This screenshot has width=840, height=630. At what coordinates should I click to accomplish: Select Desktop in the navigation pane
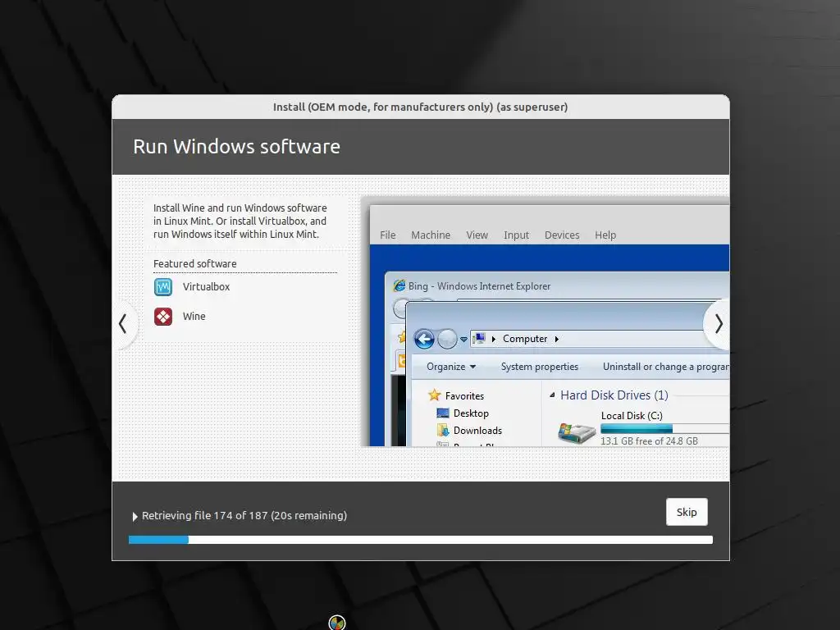(x=471, y=413)
